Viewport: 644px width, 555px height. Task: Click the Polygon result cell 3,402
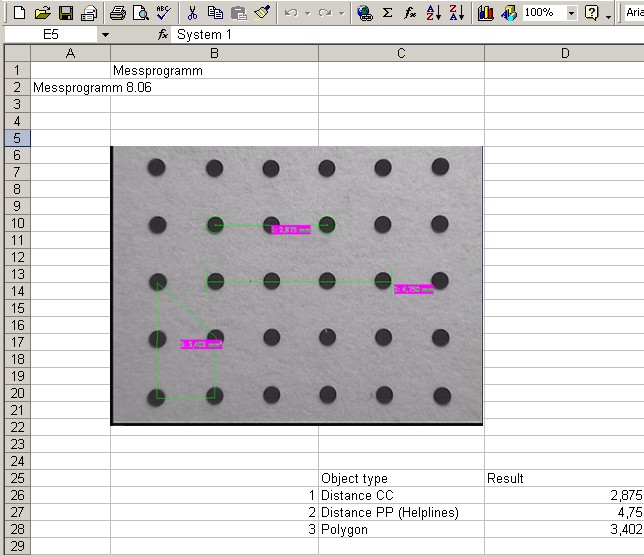564,529
